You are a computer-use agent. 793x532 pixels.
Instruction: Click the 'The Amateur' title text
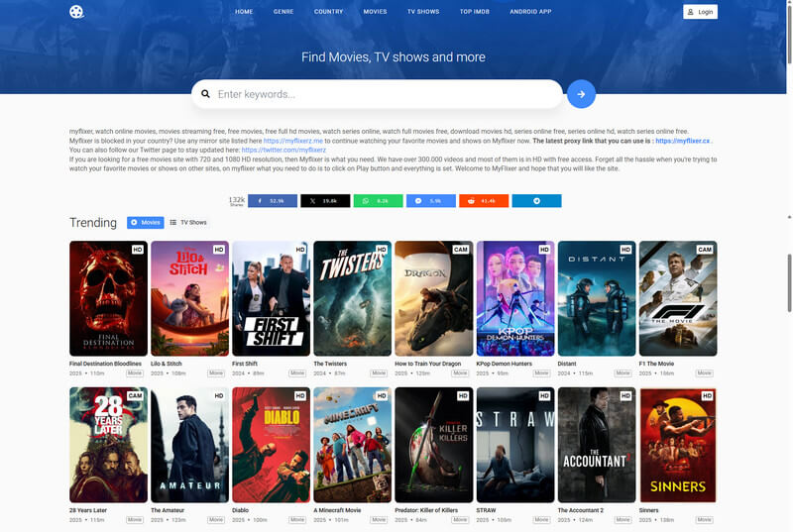(168, 510)
